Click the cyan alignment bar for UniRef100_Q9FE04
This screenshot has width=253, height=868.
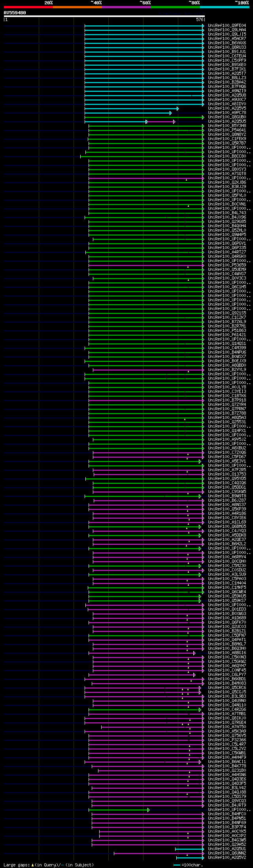point(144,26)
